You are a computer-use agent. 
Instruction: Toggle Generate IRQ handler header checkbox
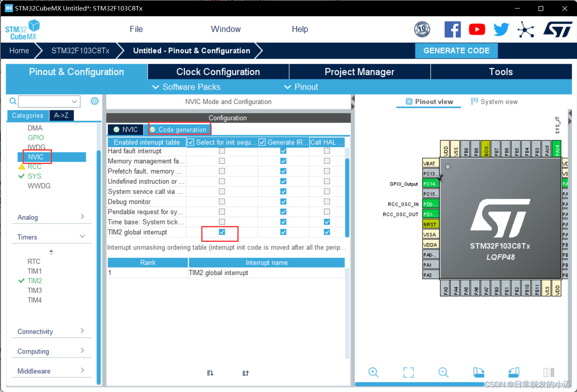(x=262, y=142)
